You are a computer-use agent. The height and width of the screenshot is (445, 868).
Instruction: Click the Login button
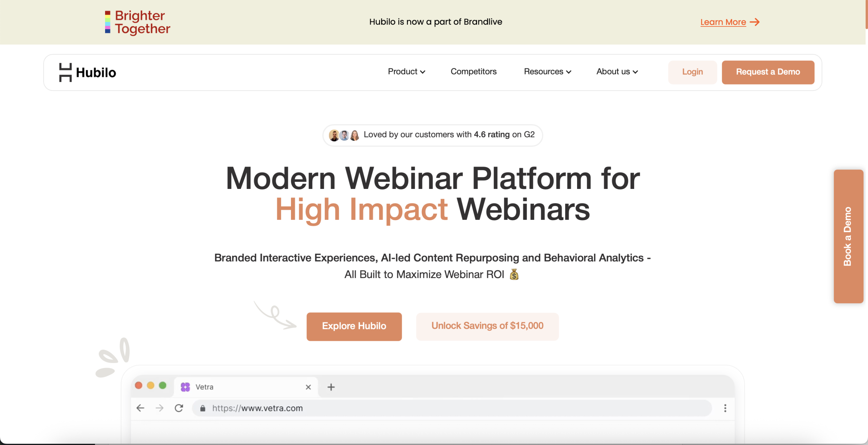(x=692, y=72)
